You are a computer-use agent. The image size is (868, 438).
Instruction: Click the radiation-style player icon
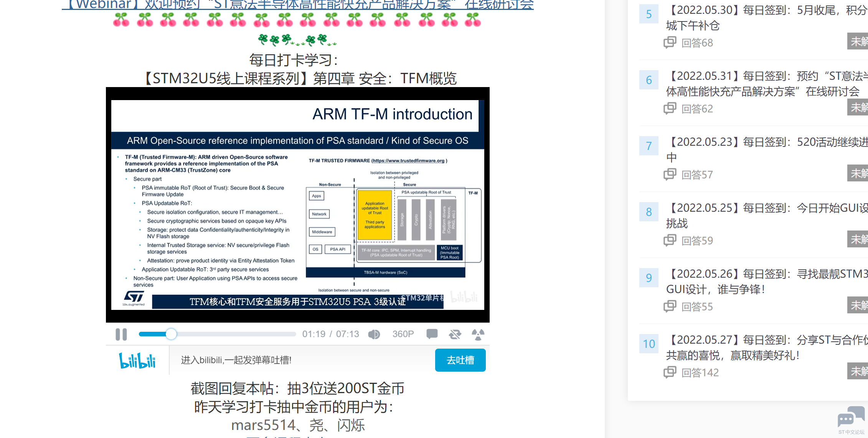click(478, 334)
